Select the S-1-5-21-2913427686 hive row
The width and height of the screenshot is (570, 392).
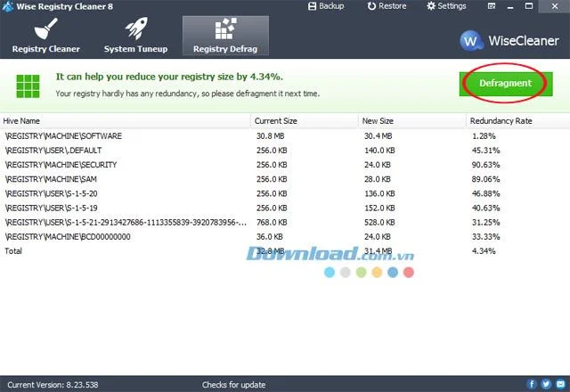pyautogui.click(x=285, y=222)
